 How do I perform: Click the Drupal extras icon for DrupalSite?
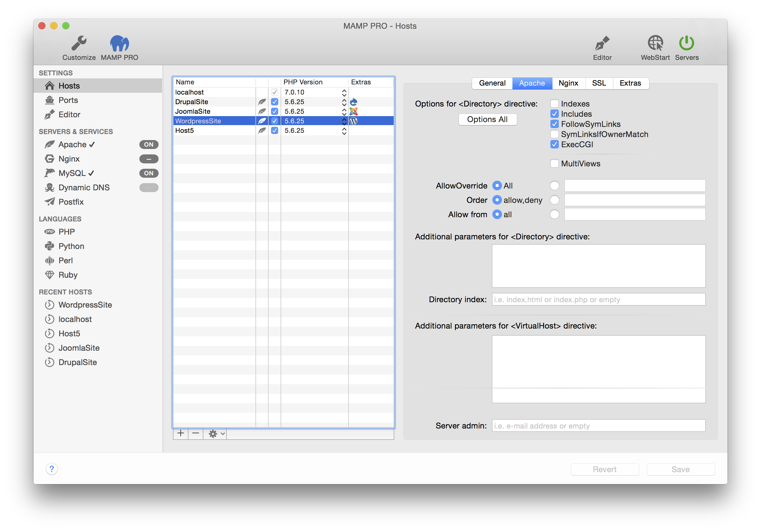point(354,102)
